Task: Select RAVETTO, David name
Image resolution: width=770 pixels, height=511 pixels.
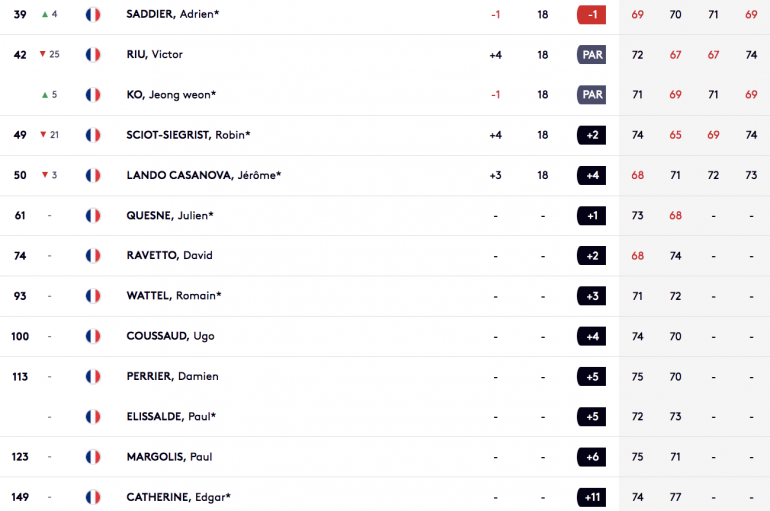Action: coord(169,255)
